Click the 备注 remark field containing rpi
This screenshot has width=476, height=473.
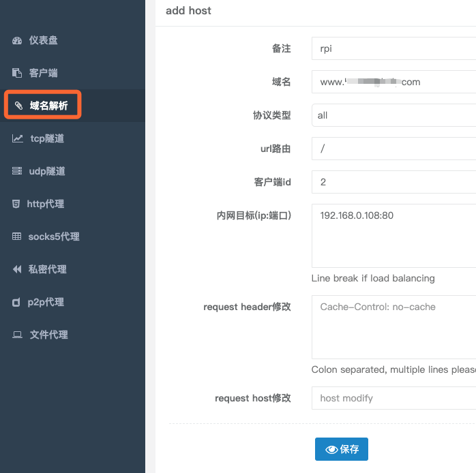[x=393, y=49]
